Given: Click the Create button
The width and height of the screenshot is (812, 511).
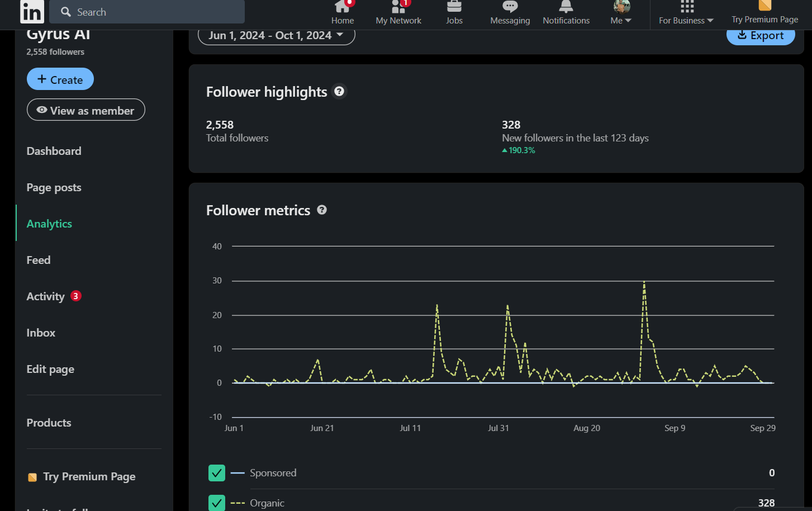Looking at the screenshot, I should 60,79.
